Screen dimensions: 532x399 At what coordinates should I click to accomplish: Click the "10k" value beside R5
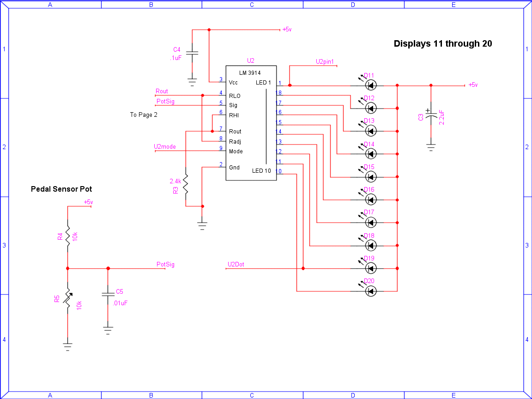pyautogui.click(x=79, y=305)
